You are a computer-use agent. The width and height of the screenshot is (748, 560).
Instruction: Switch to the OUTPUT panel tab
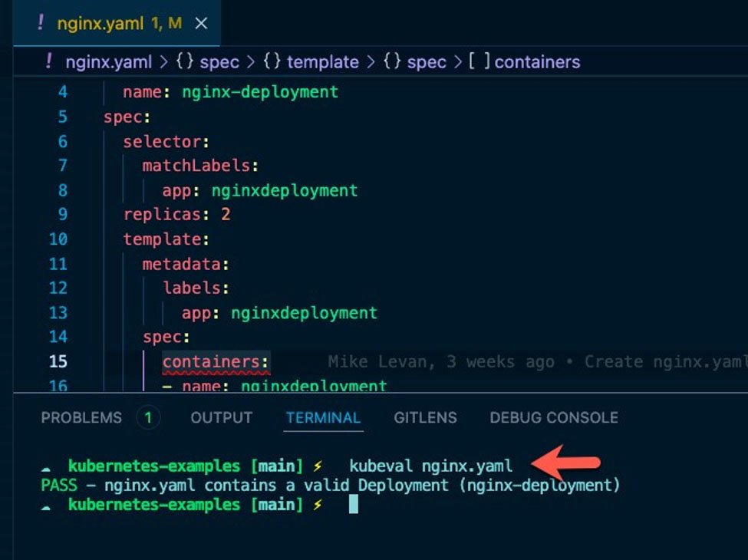click(x=221, y=418)
